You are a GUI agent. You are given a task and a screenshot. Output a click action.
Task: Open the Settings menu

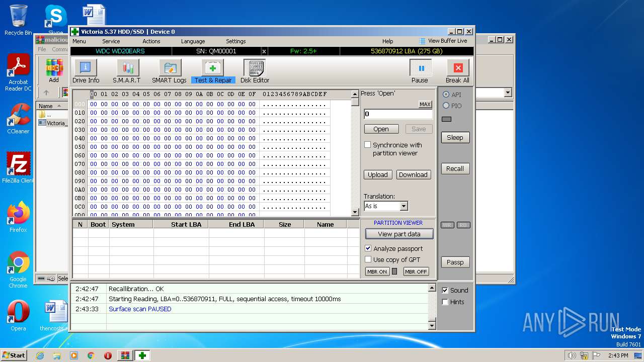coord(236,41)
